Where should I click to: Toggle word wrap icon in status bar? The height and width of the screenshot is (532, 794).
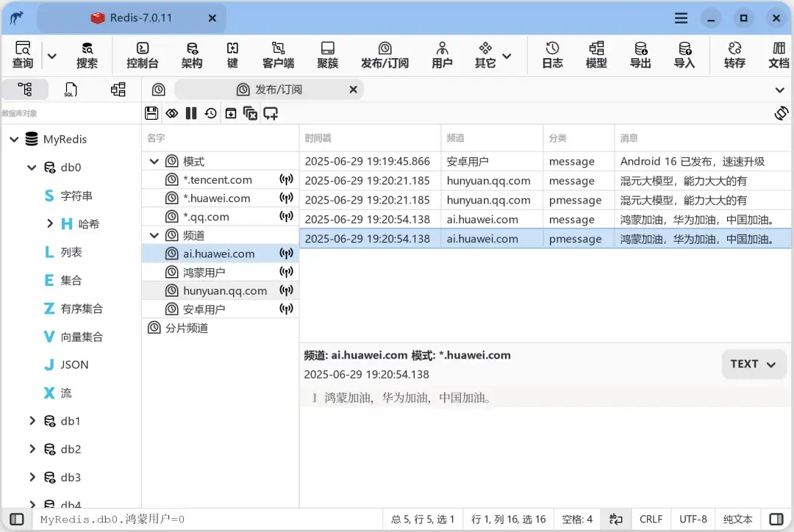pos(616,520)
